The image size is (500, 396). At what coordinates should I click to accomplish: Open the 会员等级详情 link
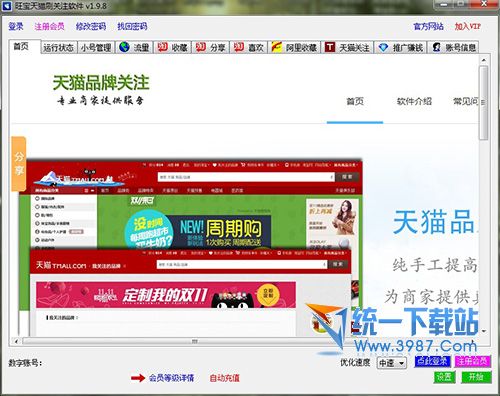pos(171,378)
